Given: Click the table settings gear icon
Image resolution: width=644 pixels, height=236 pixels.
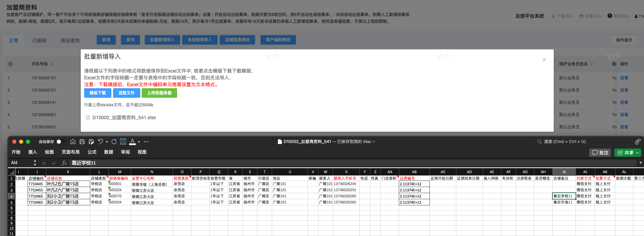Looking at the screenshot, I should pyautogui.click(x=10, y=64).
